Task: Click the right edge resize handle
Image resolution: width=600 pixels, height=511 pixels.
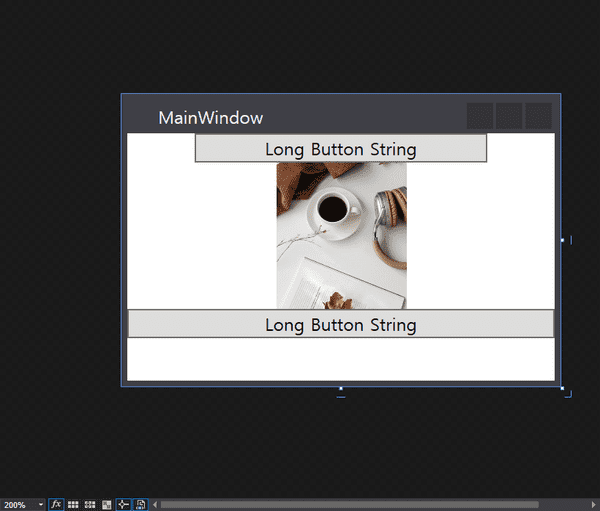Action: pyautogui.click(x=562, y=240)
